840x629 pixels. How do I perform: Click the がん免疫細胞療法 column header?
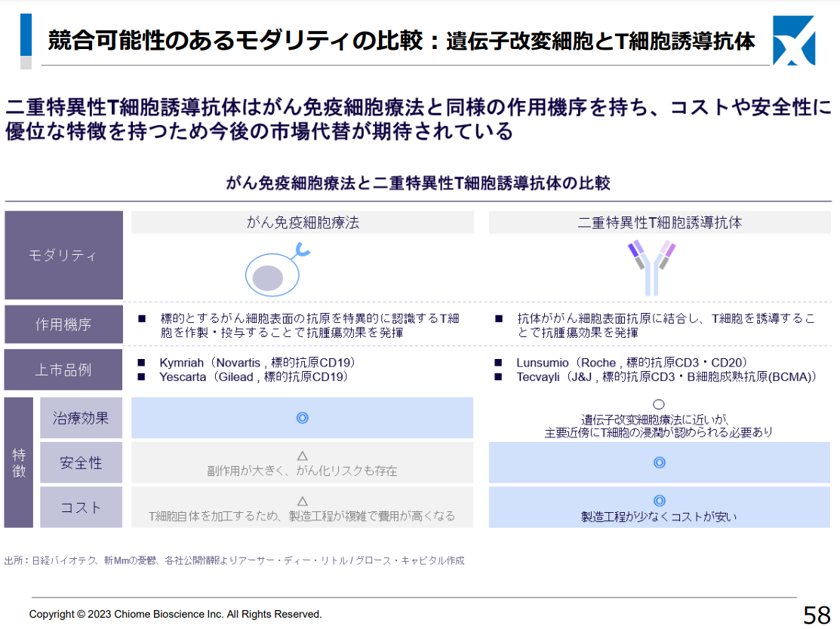303,222
